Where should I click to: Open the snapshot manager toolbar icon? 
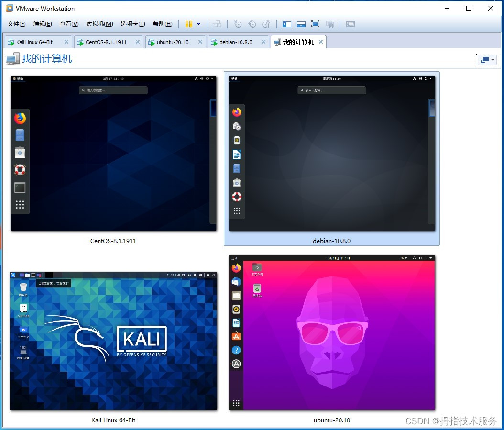coord(266,24)
